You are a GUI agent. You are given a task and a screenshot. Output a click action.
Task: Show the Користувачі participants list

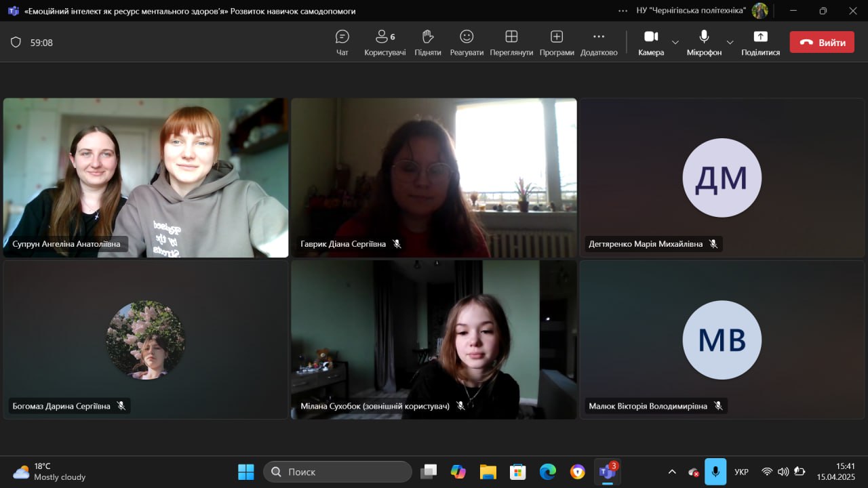pos(384,42)
